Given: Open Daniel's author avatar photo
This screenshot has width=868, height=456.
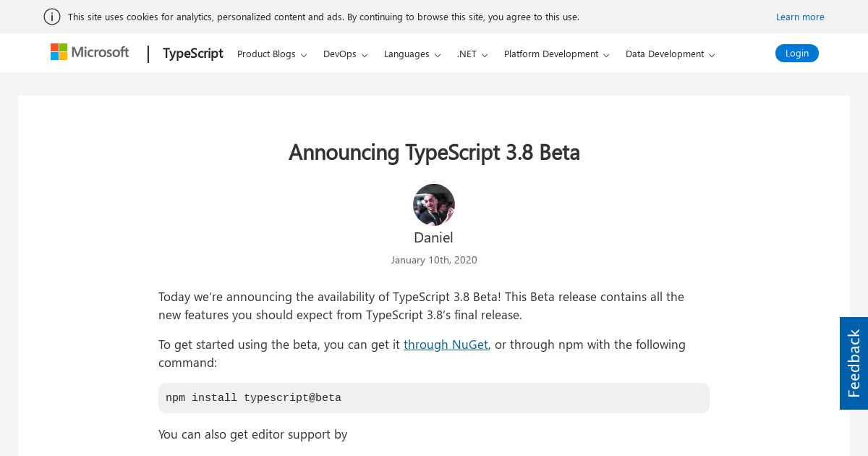Looking at the screenshot, I should point(434,205).
